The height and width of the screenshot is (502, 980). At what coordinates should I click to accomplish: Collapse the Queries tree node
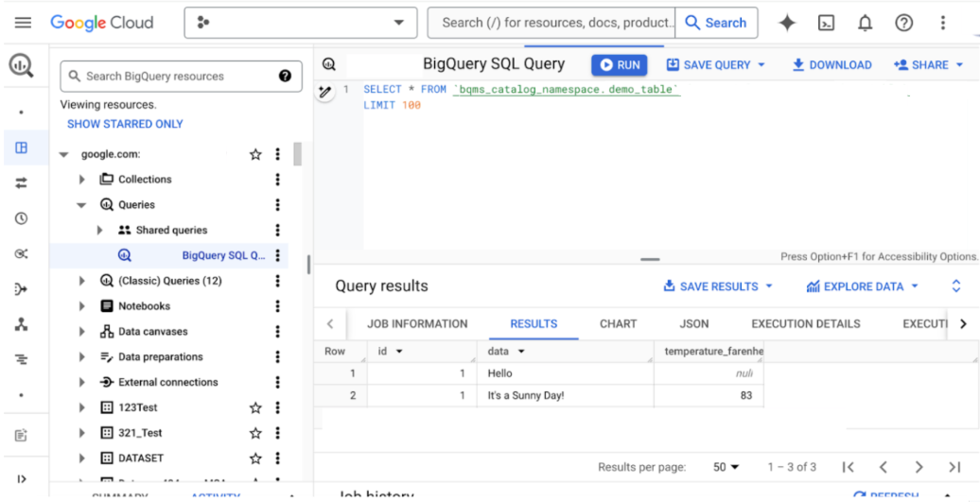click(82, 205)
